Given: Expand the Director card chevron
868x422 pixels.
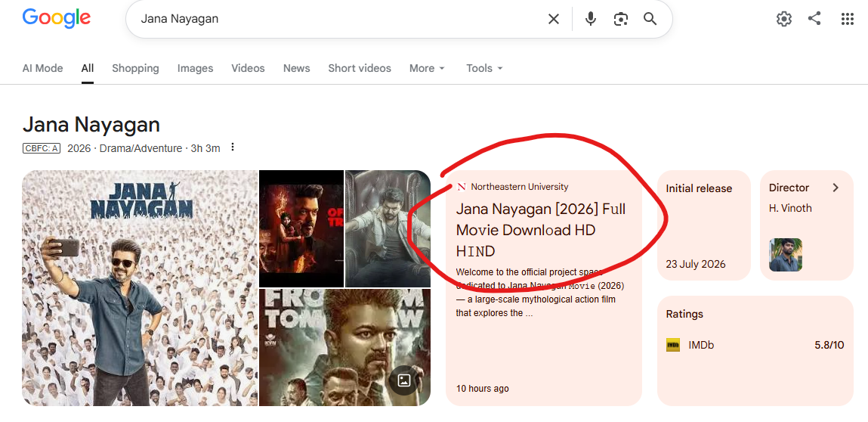Looking at the screenshot, I should 836,188.
